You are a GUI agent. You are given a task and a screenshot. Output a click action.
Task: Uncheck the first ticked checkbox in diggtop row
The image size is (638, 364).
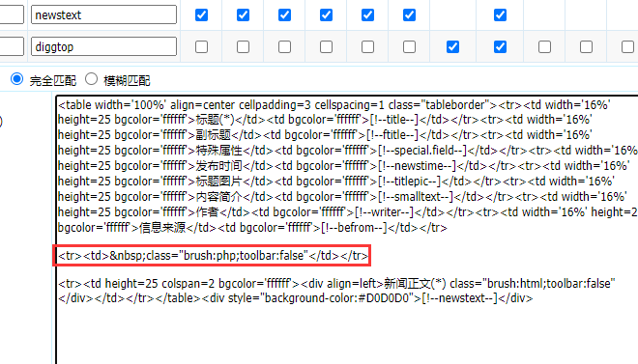(x=452, y=46)
